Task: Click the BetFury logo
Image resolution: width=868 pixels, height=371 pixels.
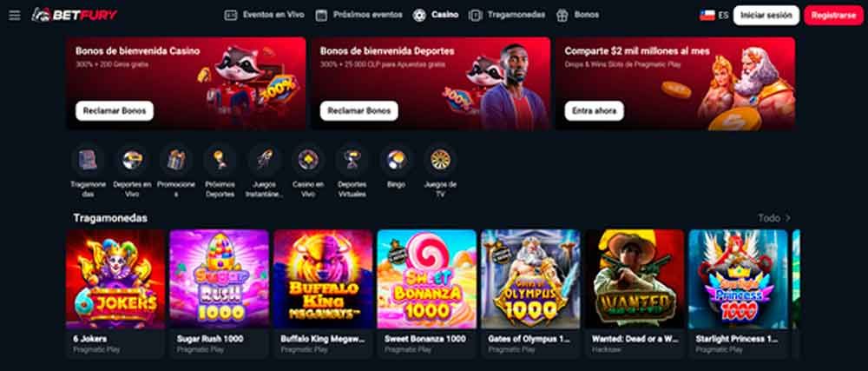Action: click(x=74, y=15)
